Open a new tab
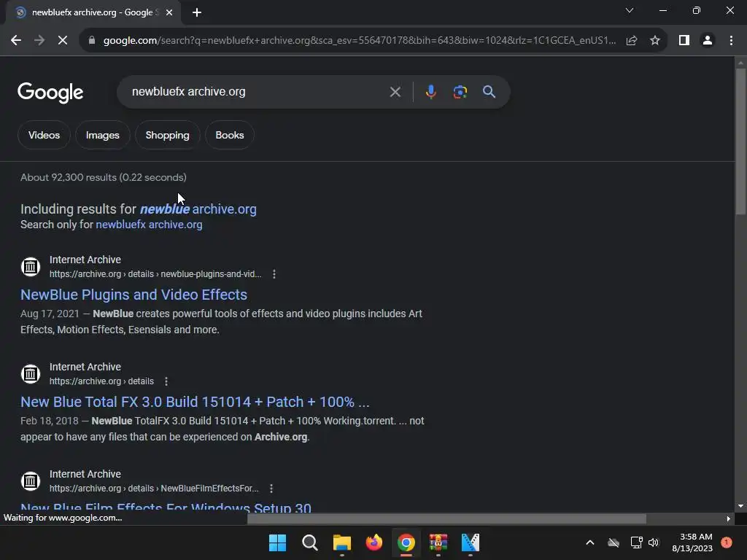Viewport: 747px width, 560px height. 197,12
